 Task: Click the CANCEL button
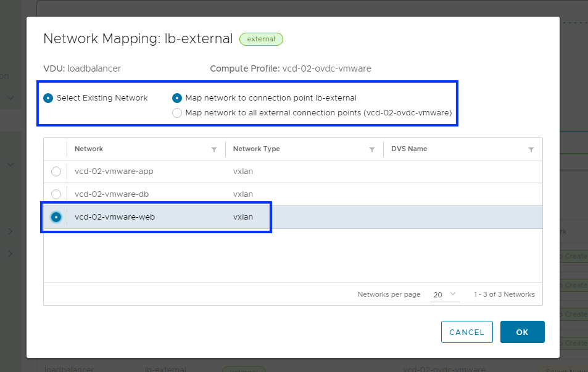pos(466,332)
